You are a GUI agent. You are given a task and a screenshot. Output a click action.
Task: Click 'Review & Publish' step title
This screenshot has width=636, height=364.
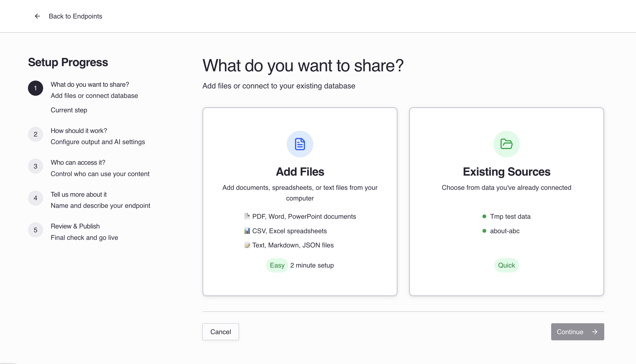point(75,226)
